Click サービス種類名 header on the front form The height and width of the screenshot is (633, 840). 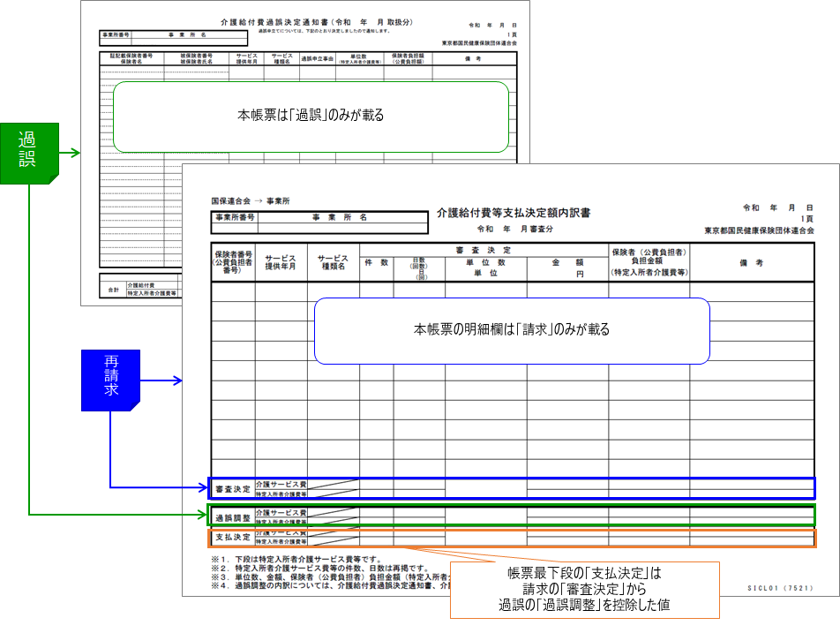click(333, 262)
